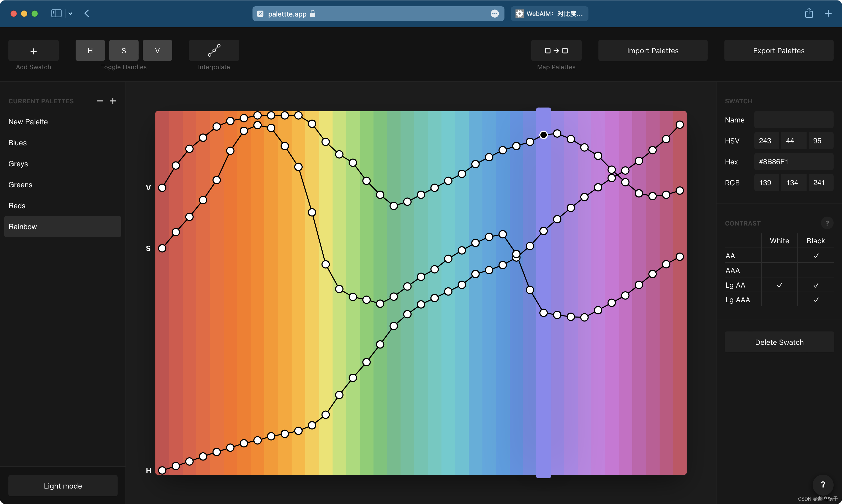Add new palette with plus icon
The height and width of the screenshot is (504, 842).
(113, 101)
